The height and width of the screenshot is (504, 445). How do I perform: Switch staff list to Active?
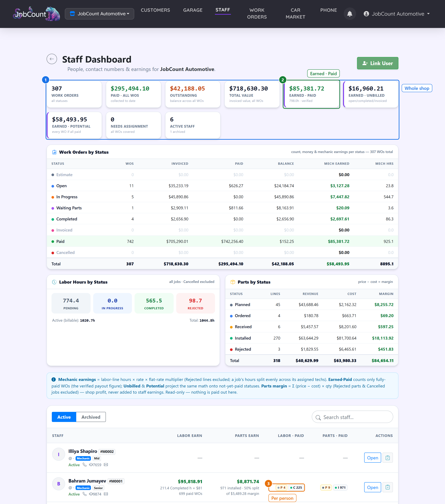[x=64, y=417]
